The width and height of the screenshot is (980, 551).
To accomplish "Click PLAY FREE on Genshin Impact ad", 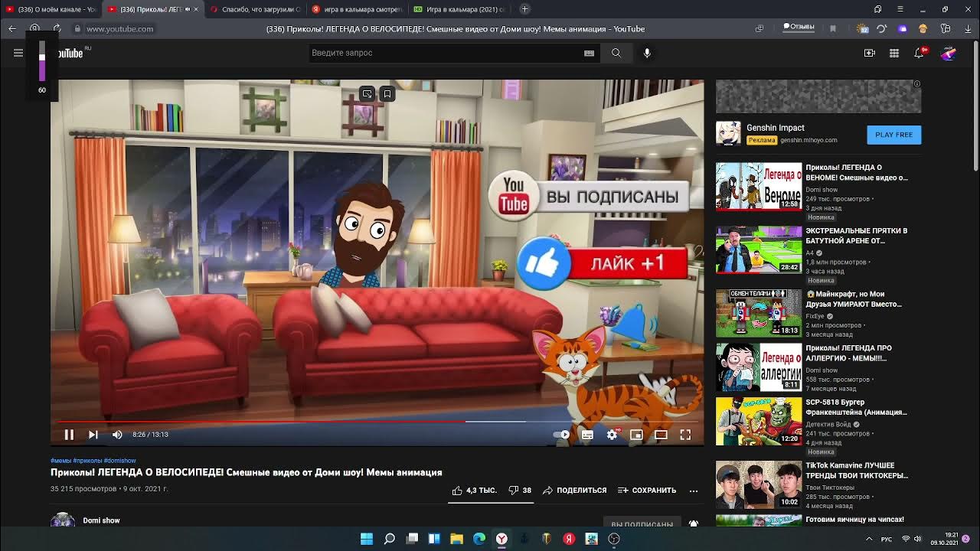I will point(894,135).
